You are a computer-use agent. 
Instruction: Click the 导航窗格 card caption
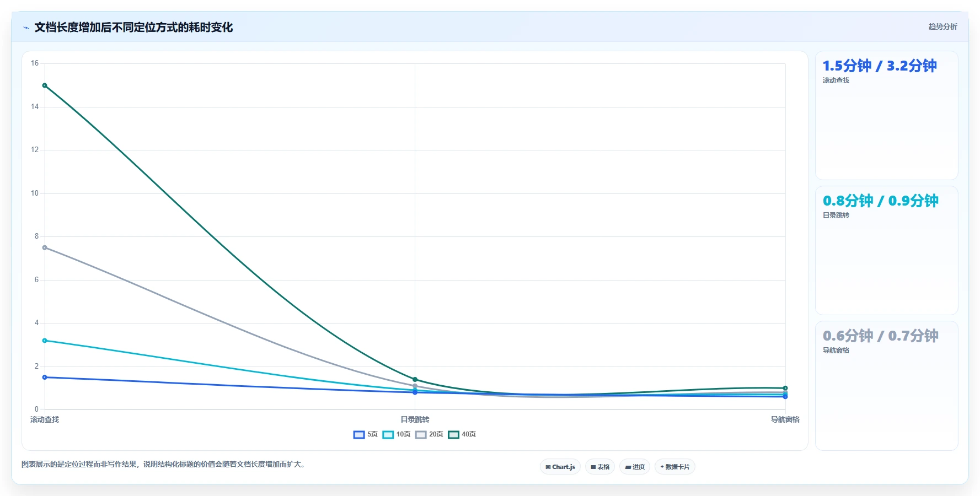(836, 351)
